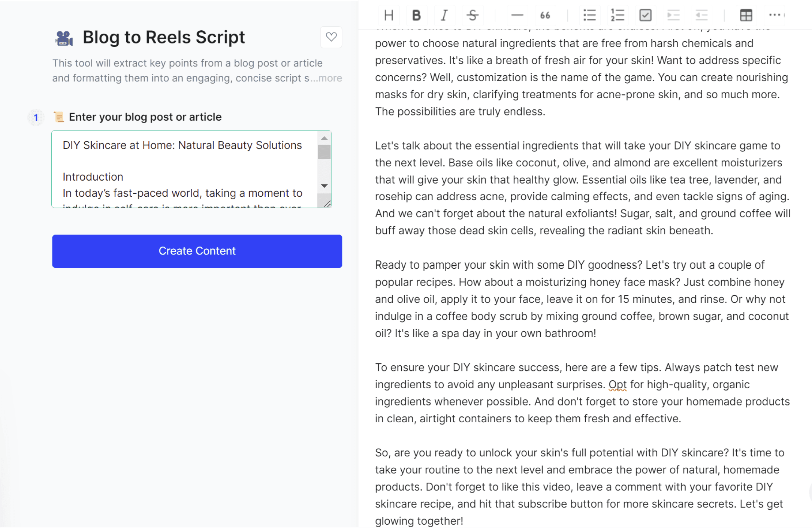812x528 pixels.
Task: Create a numbered list
Action: (617, 15)
